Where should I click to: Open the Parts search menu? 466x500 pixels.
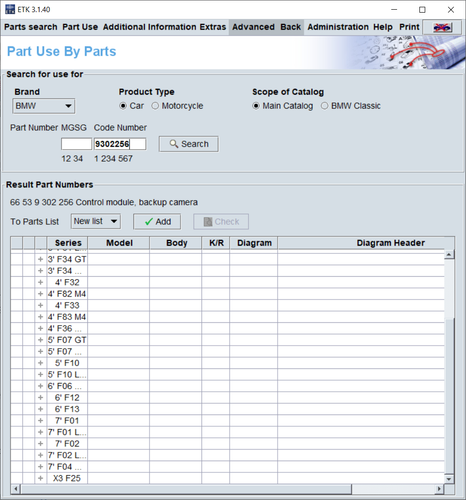click(x=31, y=27)
